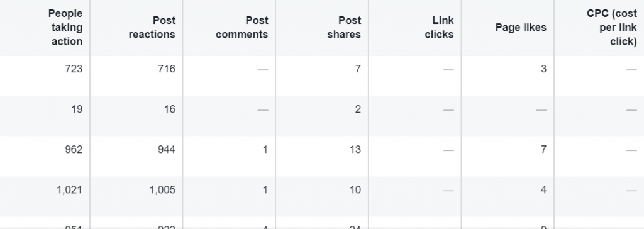The height and width of the screenshot is (229, 644).
Task: Click the Post reactions column header
Action: coord(152,28)
